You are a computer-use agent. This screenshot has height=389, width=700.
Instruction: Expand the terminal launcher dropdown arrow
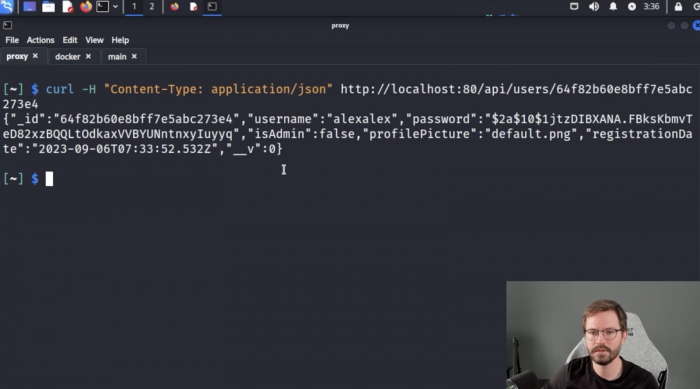click(115, 7)
